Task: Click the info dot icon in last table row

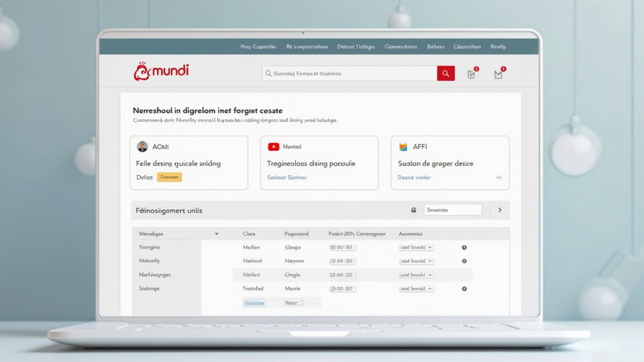Action: 464,289
